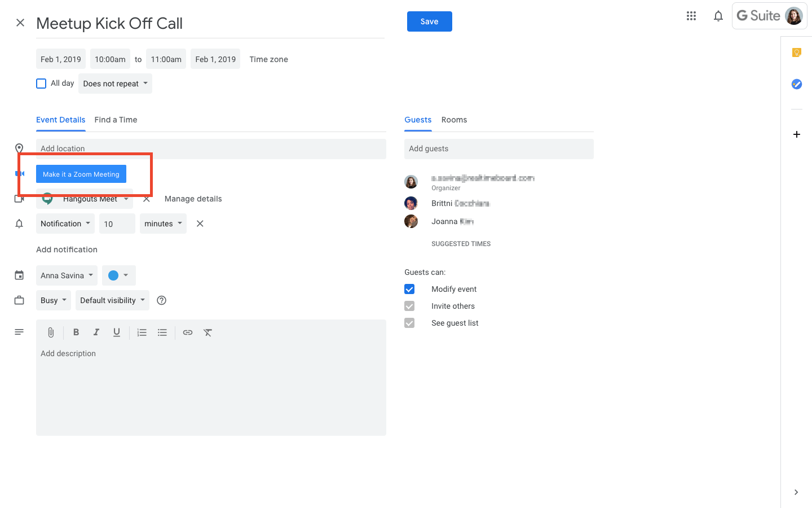Image resolution: width=812 pixels, height=508 pixels.
Task: Open the end date Feb 1, 2019 picker
Action: (215, 59)
